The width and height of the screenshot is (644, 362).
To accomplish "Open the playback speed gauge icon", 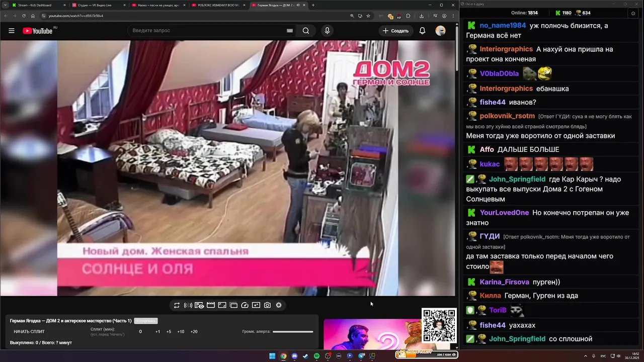I will pos(245,305).
